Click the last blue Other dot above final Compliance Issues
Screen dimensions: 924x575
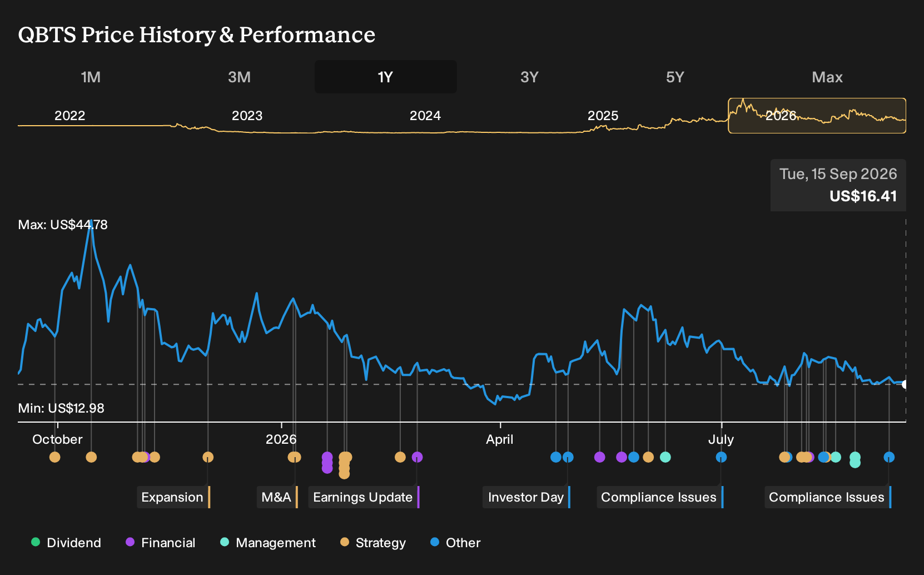(x=890, y=457)
